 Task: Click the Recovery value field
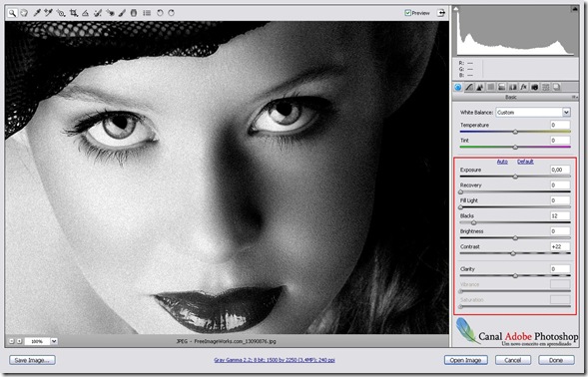(x=560, y=185)
